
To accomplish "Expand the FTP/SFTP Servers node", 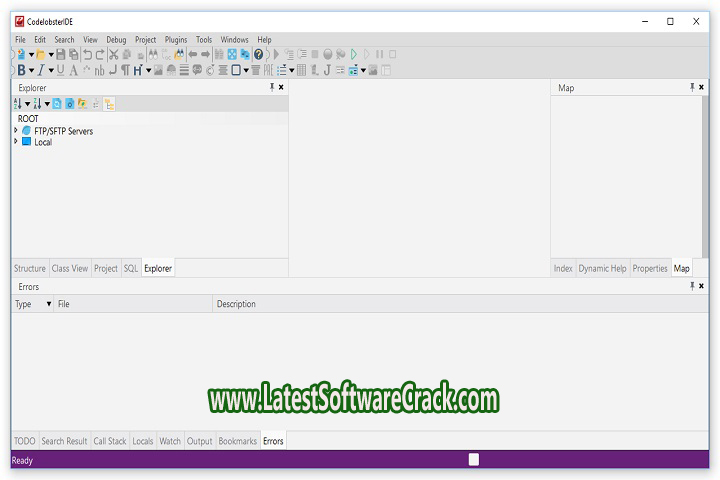I will point(16,130).
